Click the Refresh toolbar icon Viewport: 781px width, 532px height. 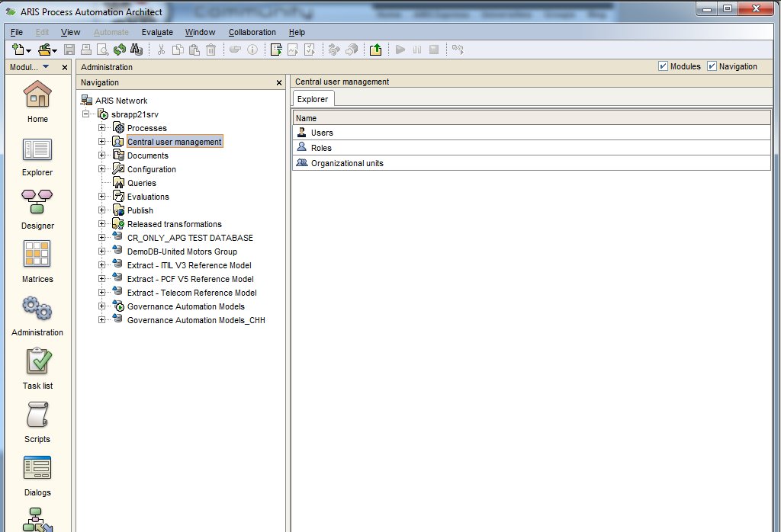coord(119,49)
